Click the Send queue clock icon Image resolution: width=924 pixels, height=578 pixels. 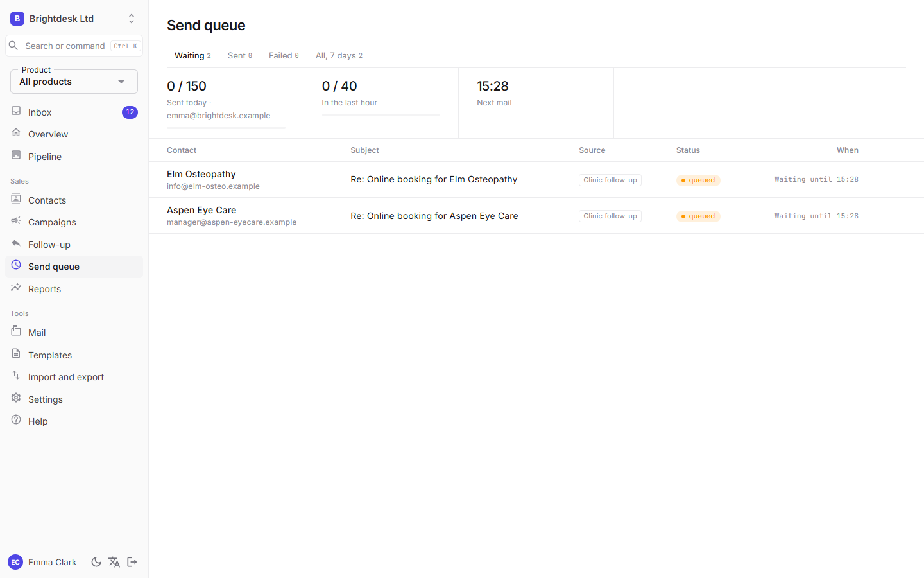16,265
